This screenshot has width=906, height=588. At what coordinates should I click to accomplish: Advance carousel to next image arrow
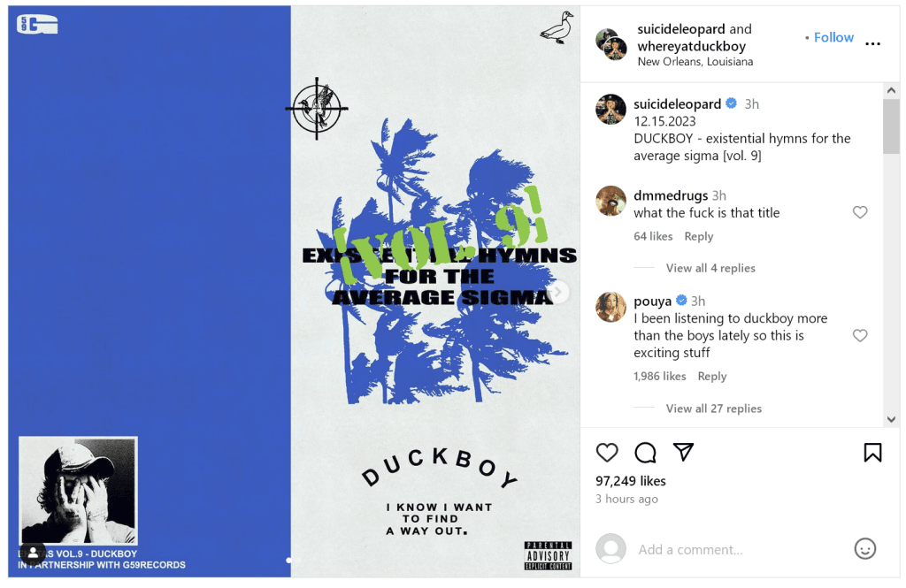(x=558, y=292)
